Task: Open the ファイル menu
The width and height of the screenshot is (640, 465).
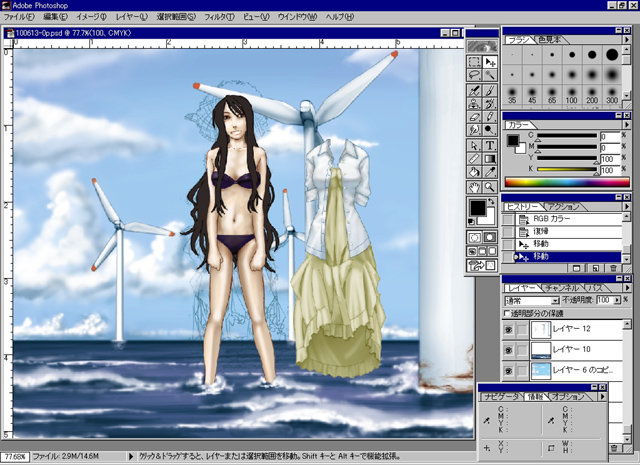Action: (19, 17)
